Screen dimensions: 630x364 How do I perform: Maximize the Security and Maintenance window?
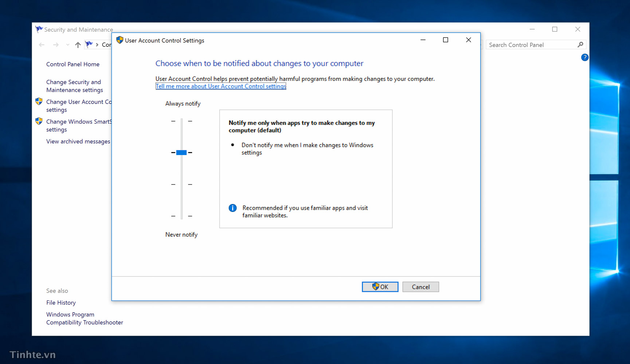(x=555, y=29)
